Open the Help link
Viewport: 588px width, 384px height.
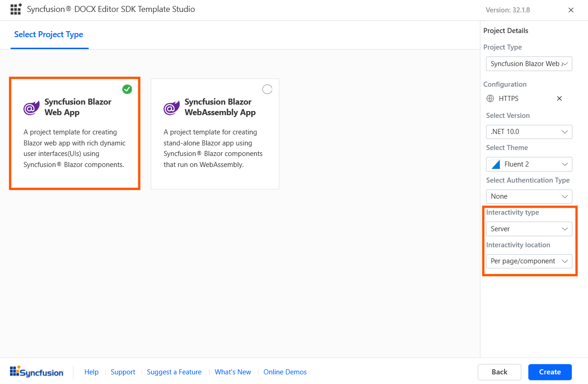click(91, 372)
